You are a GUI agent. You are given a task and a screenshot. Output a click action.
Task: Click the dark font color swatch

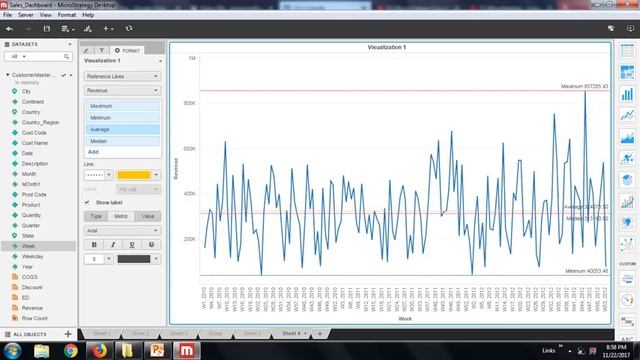point(134,259)
